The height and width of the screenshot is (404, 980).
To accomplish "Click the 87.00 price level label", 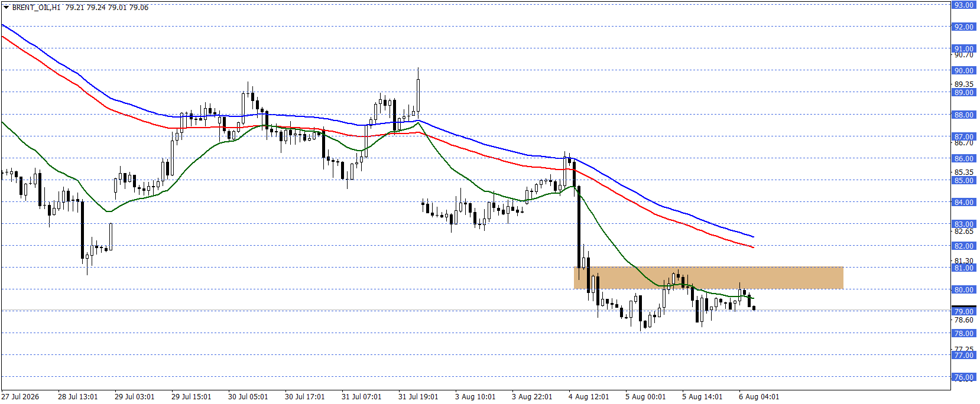I will (x=963, y=137).
